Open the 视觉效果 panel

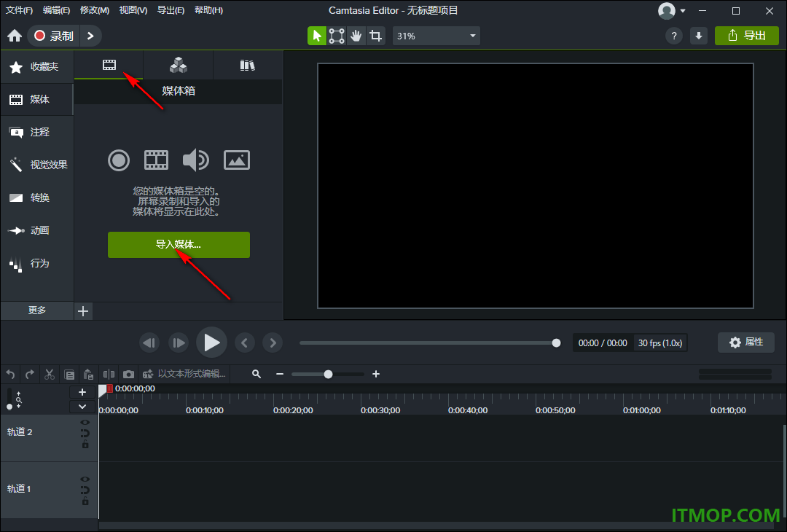[x=37, y=165]
